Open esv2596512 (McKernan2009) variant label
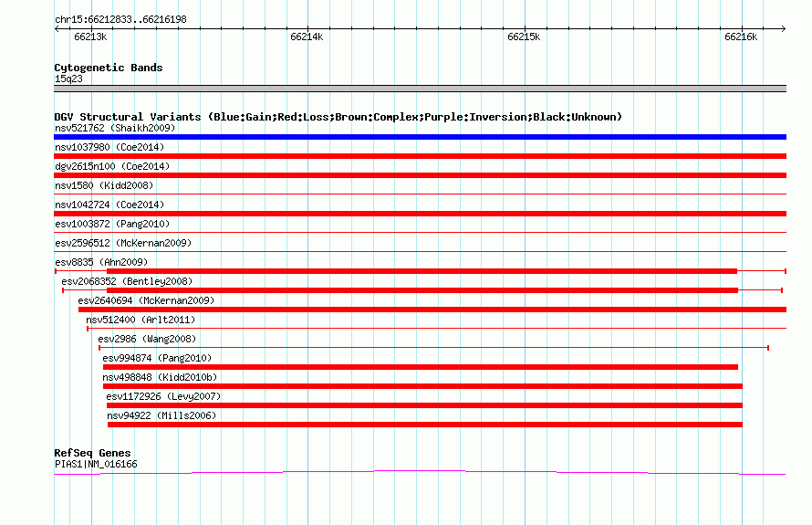812x525 pixels. (x=123, y=243)
